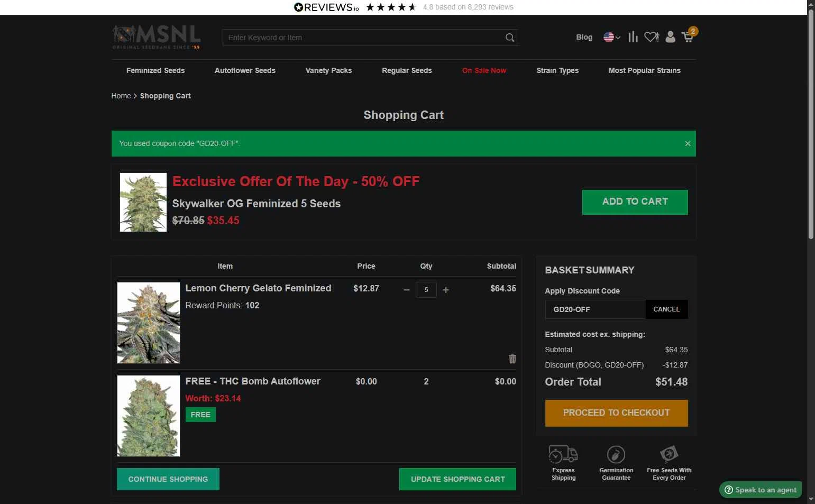Click the search magnifier icon
Image resolution: width=815 pixels, height=504 pixels.
tap(509, 38)
